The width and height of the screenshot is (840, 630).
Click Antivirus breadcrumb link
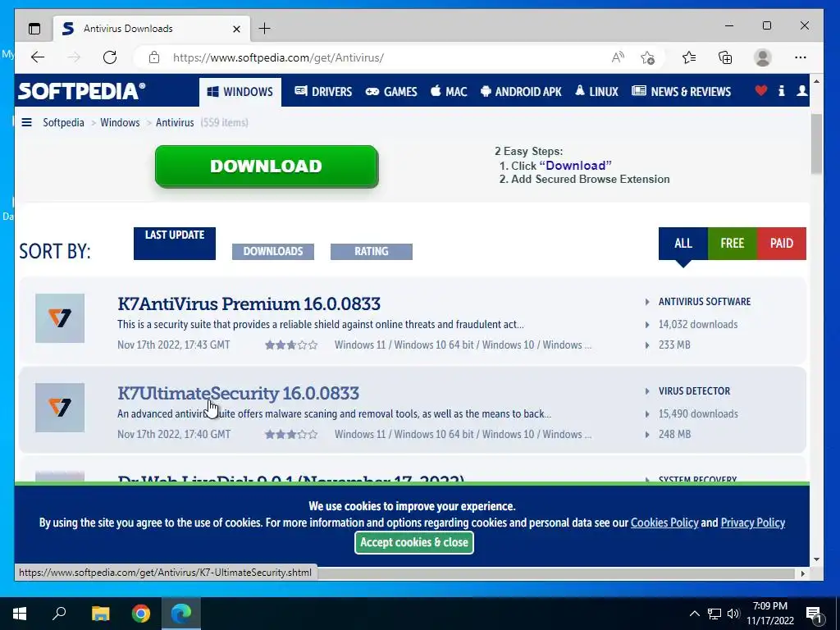click(175, 122)
